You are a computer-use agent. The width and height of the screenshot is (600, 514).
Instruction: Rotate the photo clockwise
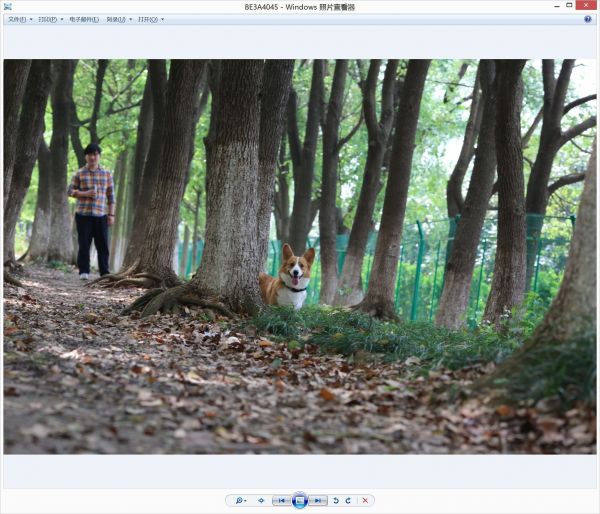(348, 500)
